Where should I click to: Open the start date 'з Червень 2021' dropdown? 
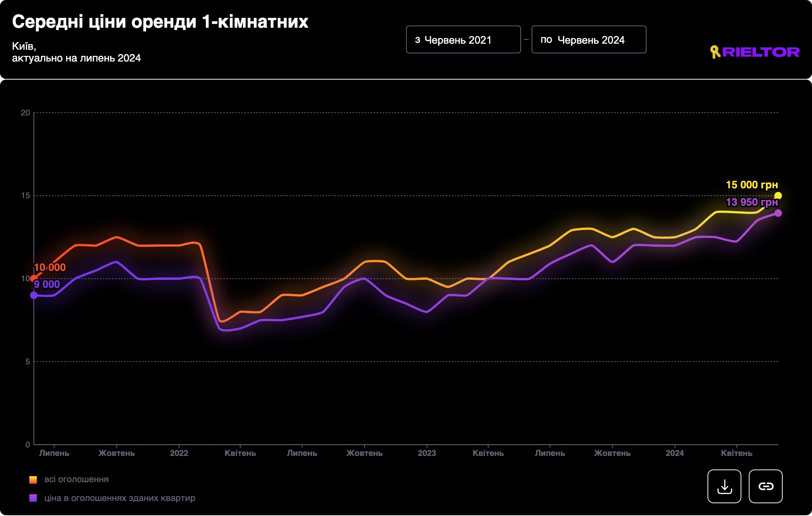[463, 40]
